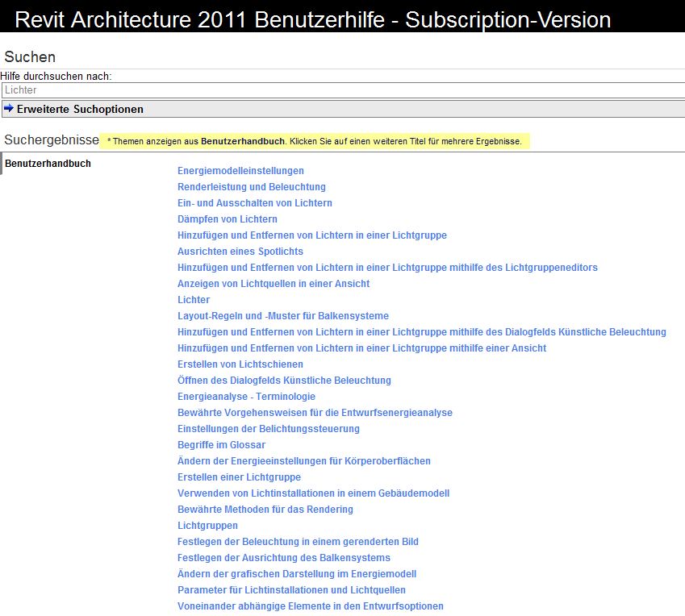
Task: Open Festlegen der Beleuchtung in einem gerenderten Bild
Action: click(x=298, y=542)
